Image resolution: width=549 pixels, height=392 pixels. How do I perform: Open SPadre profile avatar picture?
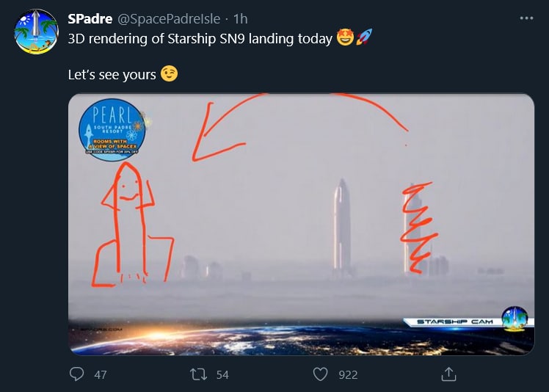click(36, 32)
